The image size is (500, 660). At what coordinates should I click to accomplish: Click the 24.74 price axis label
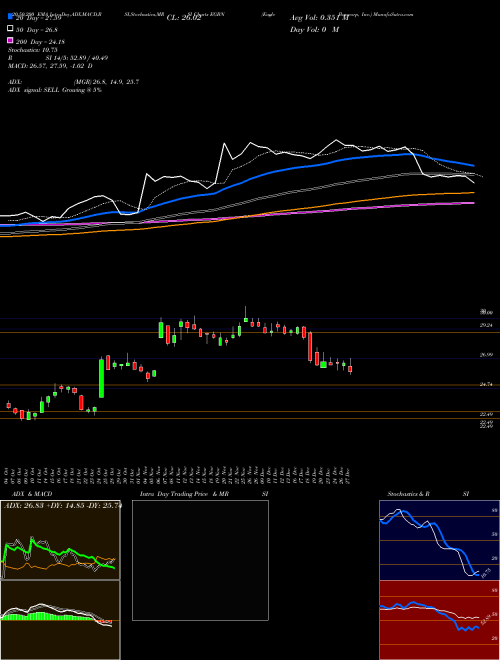(487, 384)
